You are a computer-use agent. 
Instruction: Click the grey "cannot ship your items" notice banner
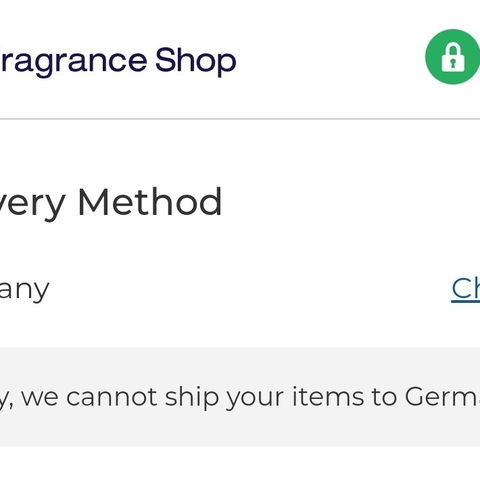click(x=240, y=397)
